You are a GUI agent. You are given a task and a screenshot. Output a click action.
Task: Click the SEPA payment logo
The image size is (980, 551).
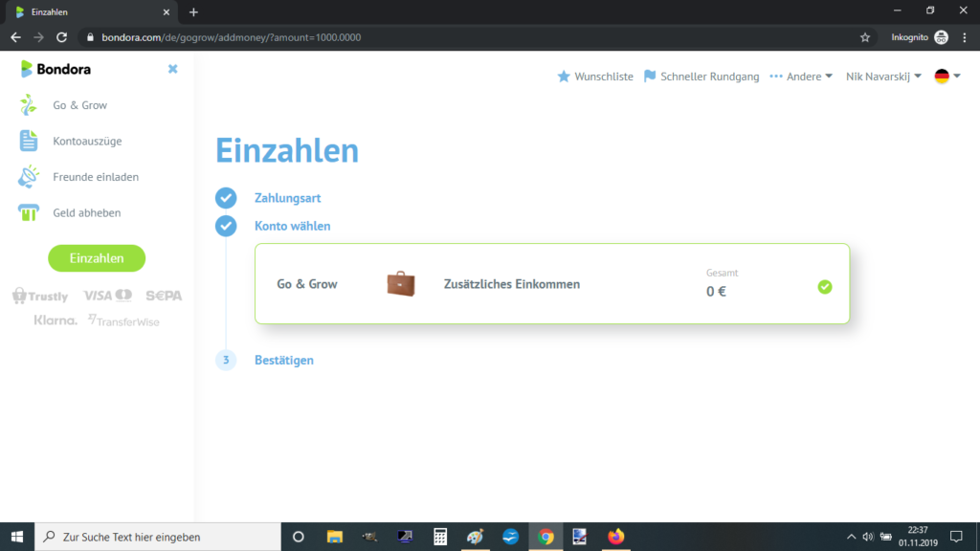point(164,296)
